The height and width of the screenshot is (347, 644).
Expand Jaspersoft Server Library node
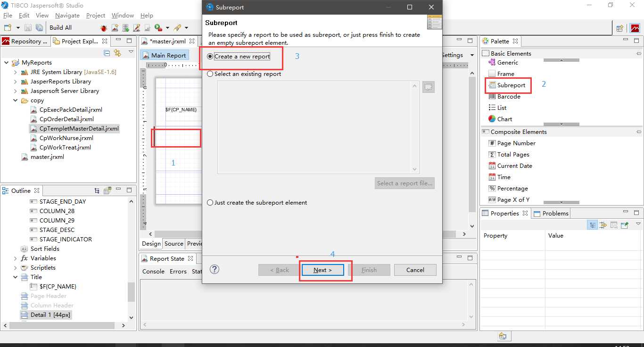(x=16, y=91)
